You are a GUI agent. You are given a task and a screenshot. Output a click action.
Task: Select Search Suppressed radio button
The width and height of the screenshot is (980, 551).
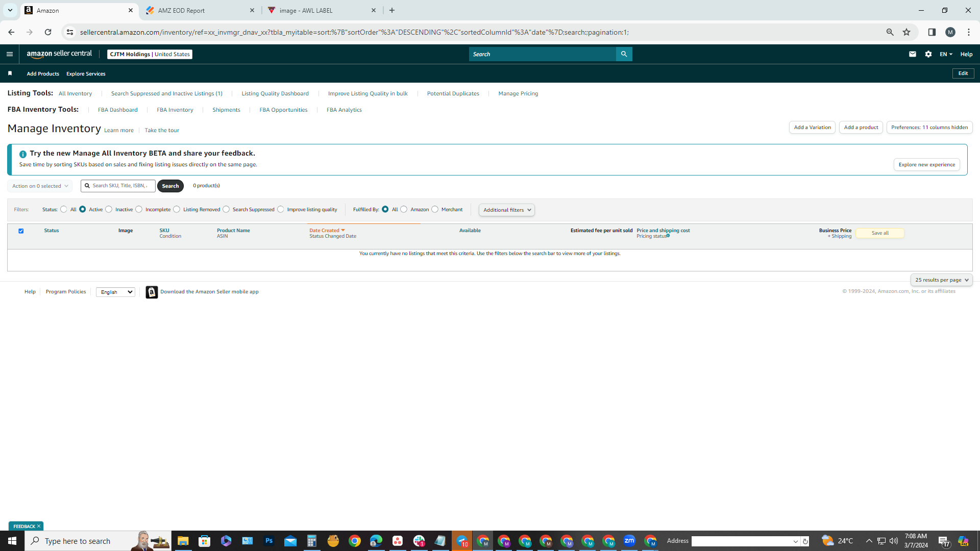pyautogui.click(x=226, y=209)
